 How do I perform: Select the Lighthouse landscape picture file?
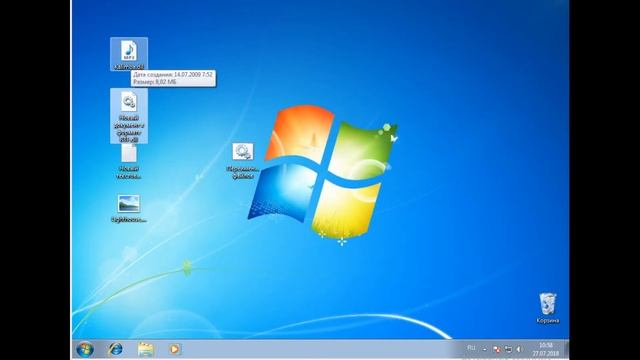point(129,209)
